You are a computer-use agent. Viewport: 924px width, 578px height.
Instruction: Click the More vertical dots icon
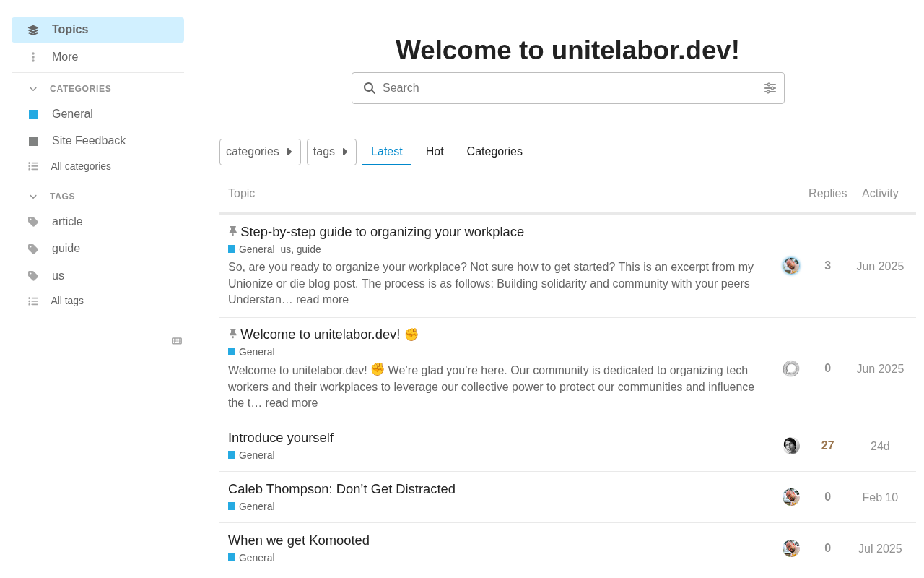[x=33, y=57]
